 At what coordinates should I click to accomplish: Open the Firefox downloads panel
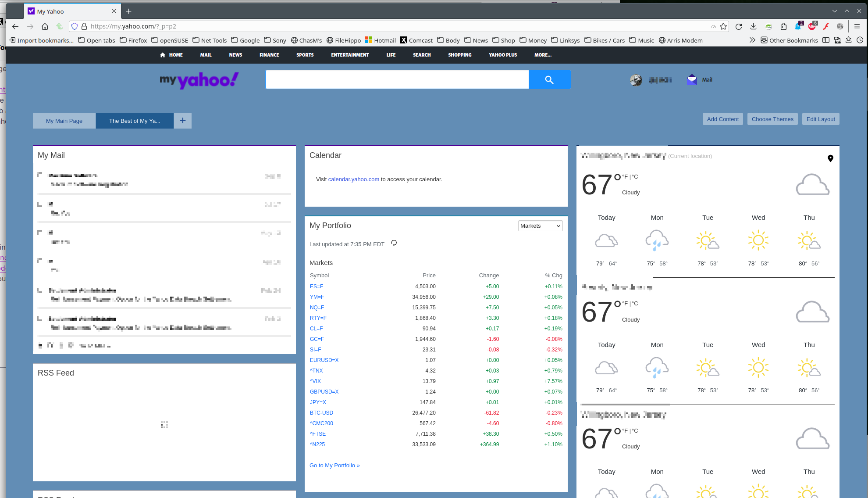pyautogui.click(x=753, y=26)
